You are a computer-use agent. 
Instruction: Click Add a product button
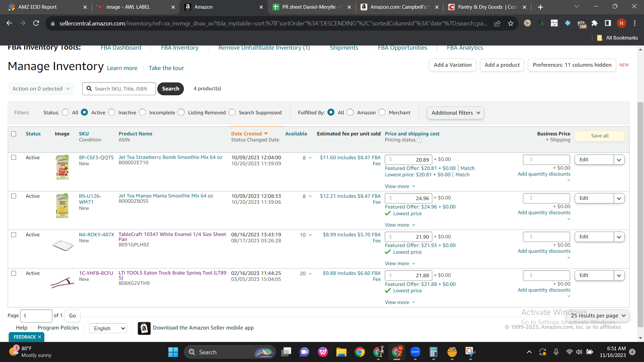502,65
